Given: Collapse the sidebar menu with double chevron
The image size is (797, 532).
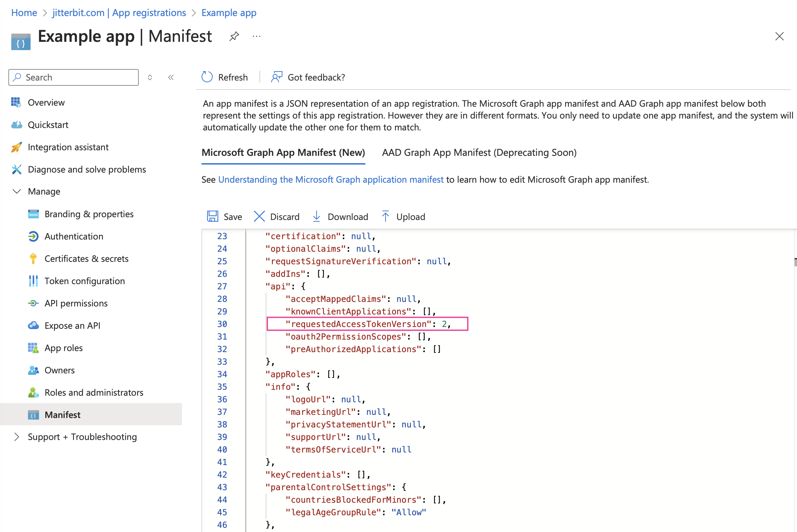Looking at the screenshot, I should click(x=171, y=77).
